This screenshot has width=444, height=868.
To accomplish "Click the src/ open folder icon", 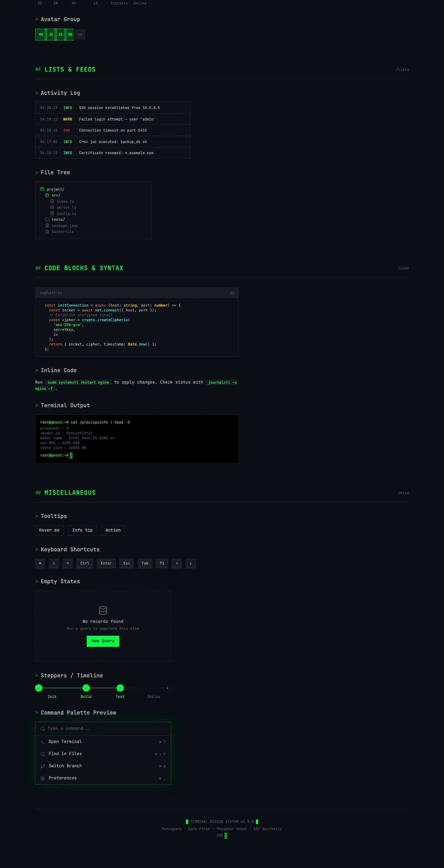I will pos(47,195).
